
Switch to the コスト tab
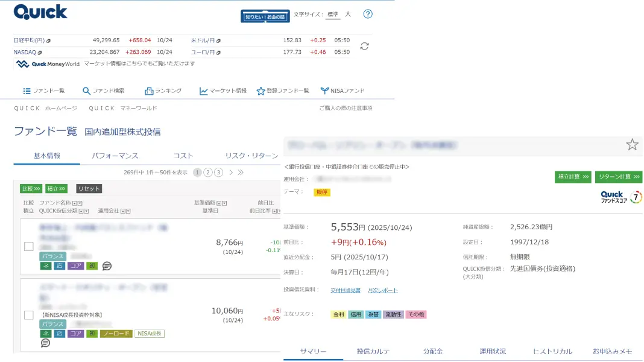tap(183, 156)
